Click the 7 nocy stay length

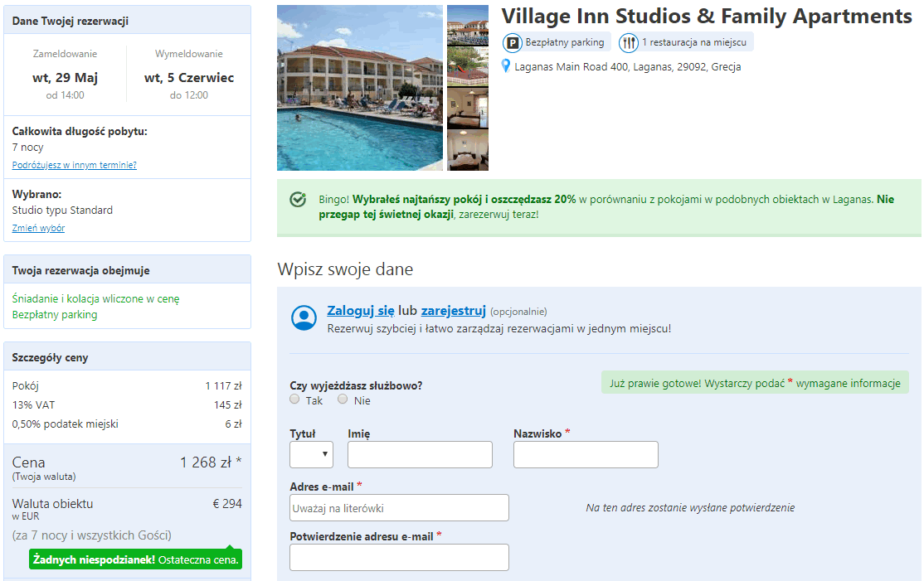27,148
